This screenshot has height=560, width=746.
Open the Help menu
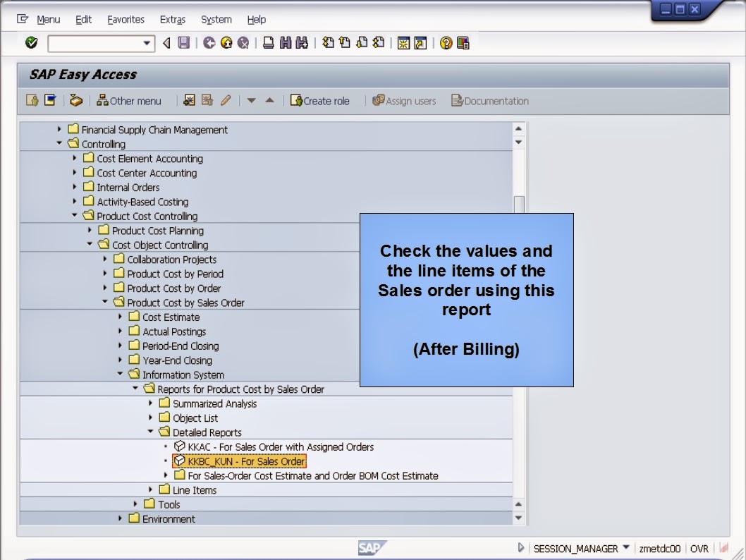pyautogui.click(x=257, y=20)
